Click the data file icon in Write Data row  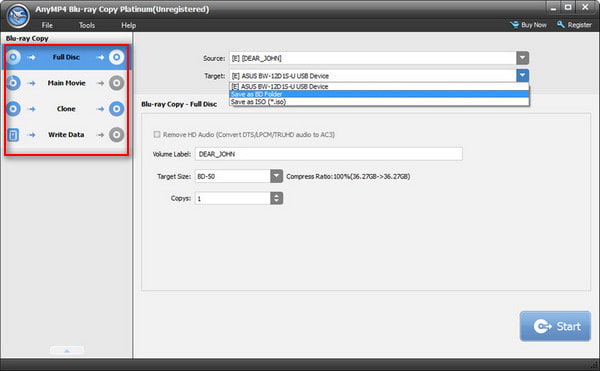(13, 135)
